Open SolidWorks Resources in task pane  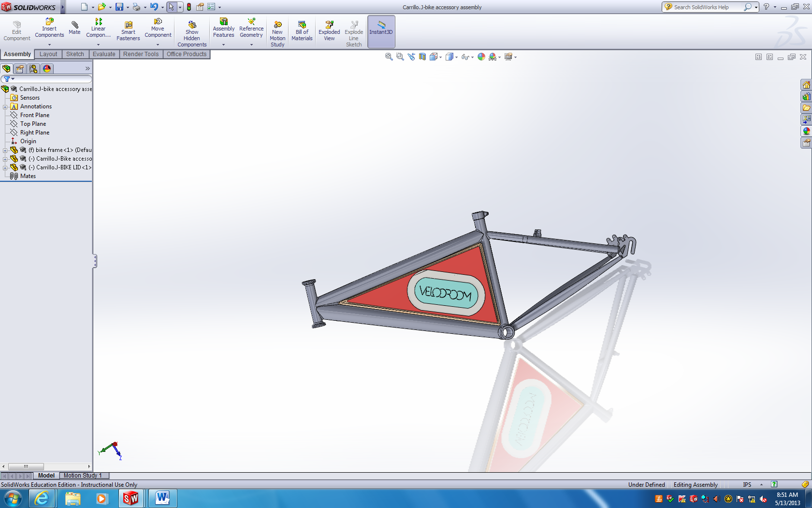[x=806, y=85]
